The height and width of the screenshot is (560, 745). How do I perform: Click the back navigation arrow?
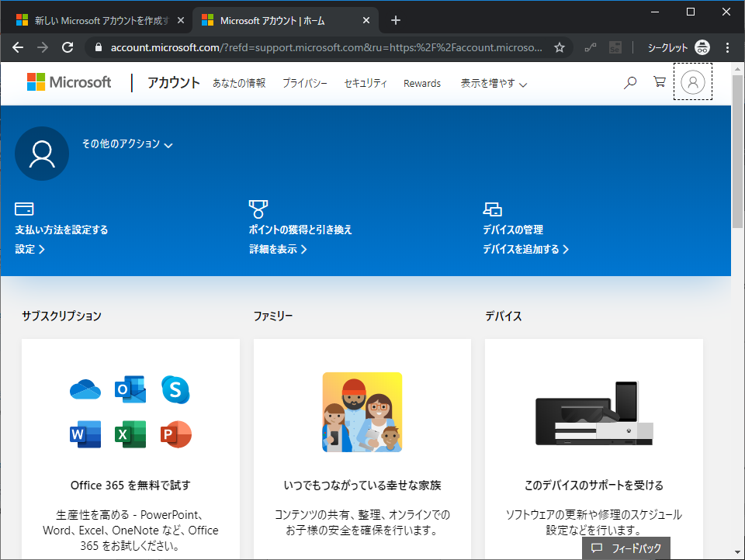(x=19, y=47)
